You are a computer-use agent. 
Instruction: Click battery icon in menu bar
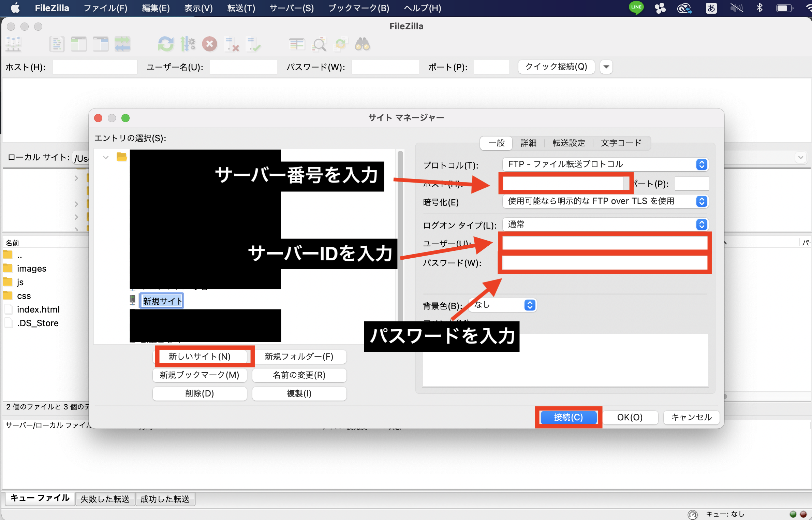[785, 8]
